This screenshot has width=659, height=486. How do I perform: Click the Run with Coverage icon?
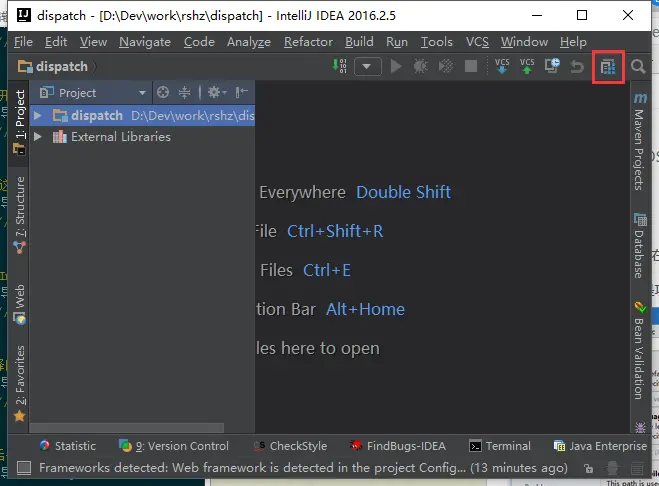pyautogui.click(x=445, y=66)
